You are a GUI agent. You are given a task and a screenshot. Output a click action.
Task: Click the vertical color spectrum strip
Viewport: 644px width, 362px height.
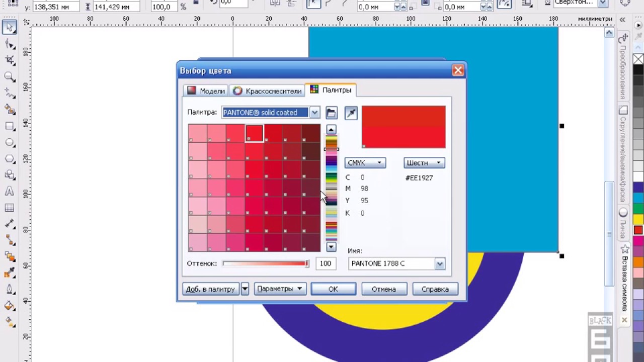pyautogui.click(x=331, y=188)
